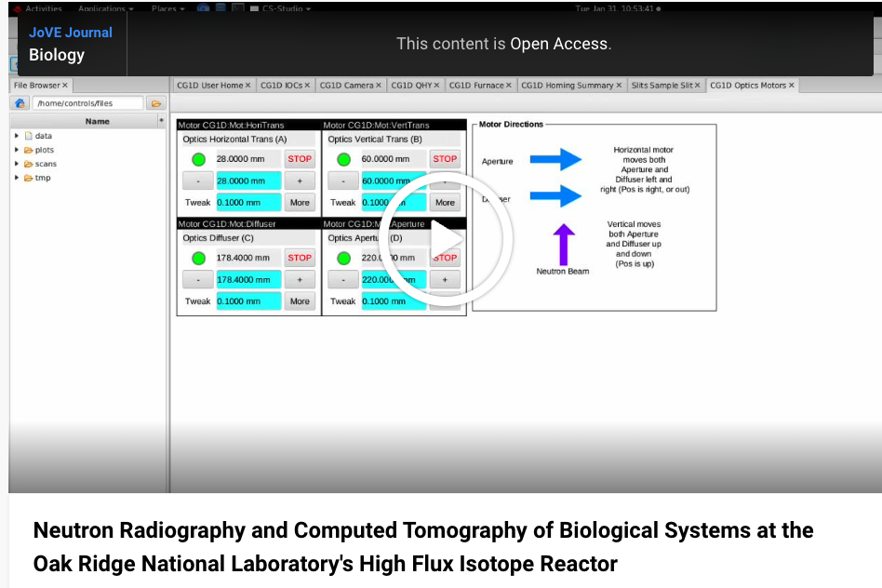
Task: Open the CG1D Homing Summary tab
Action: (x=567, y=86)
